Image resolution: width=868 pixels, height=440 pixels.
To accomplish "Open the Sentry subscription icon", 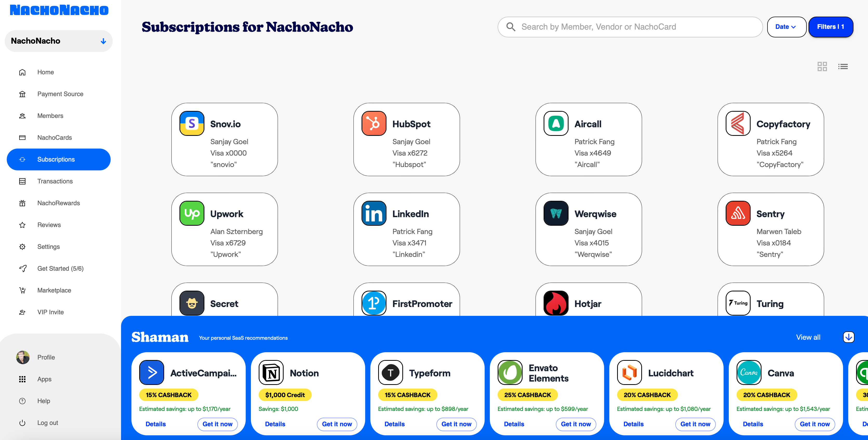I will 738,213.
